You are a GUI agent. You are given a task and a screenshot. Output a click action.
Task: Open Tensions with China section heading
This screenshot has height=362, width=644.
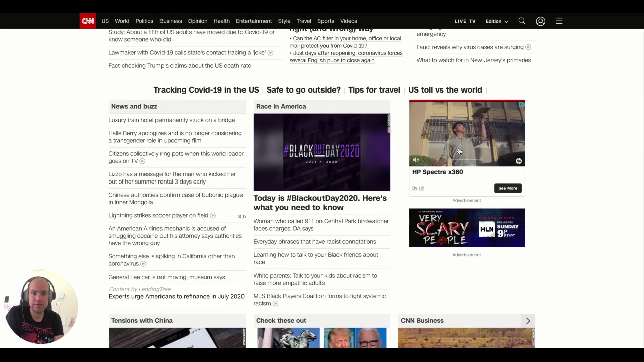[x=142, y=321]
